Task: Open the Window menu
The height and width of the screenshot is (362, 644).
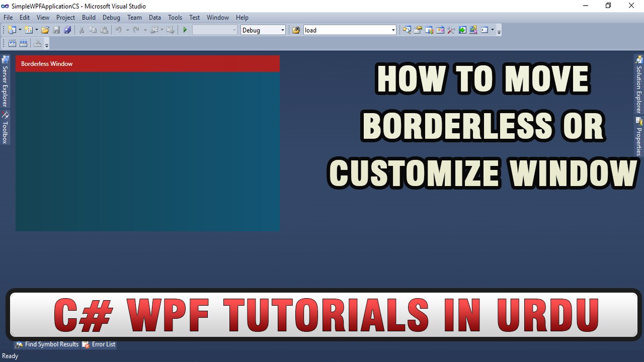Action: 218,17
